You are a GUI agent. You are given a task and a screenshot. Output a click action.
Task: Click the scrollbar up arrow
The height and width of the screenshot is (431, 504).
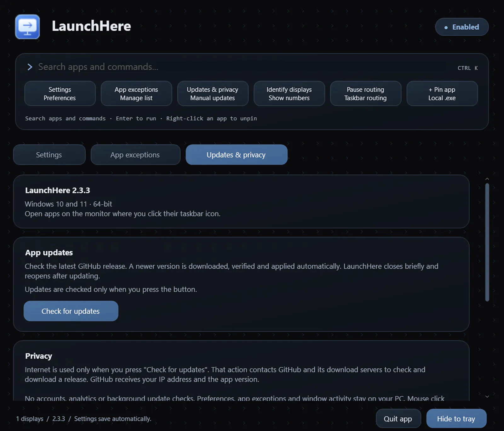[x=487, y=179]
